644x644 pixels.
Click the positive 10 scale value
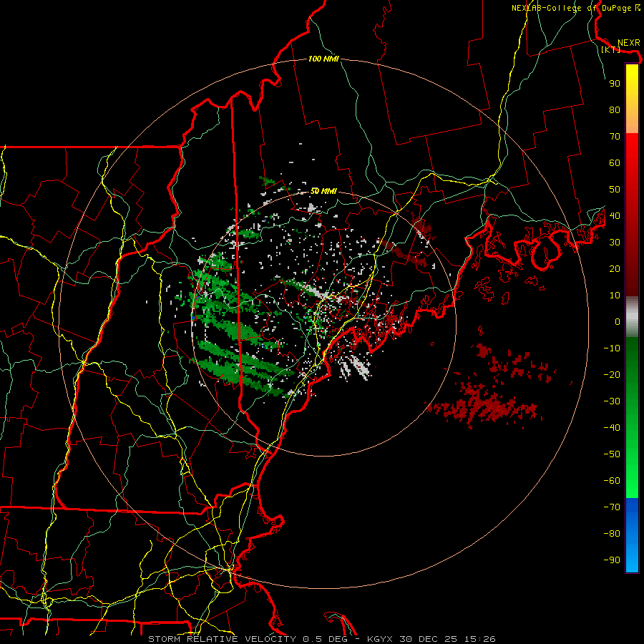(x=615, y=296)
